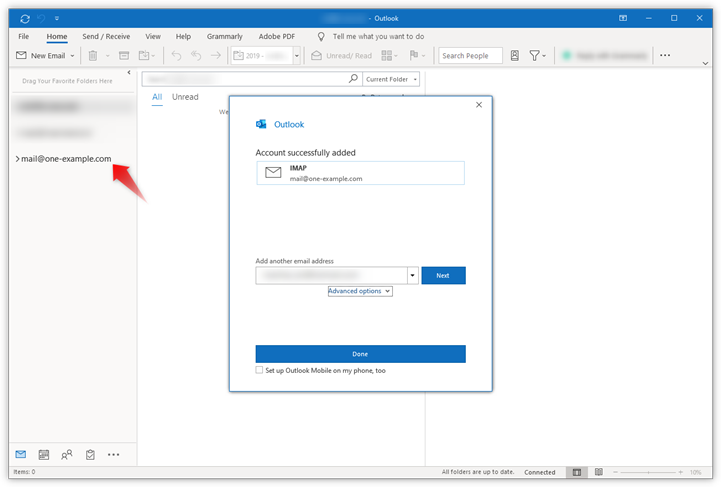This screenshot has height=487, width=721.
Task: Click the Add another email address field
Action: click(x=331, y=275)
